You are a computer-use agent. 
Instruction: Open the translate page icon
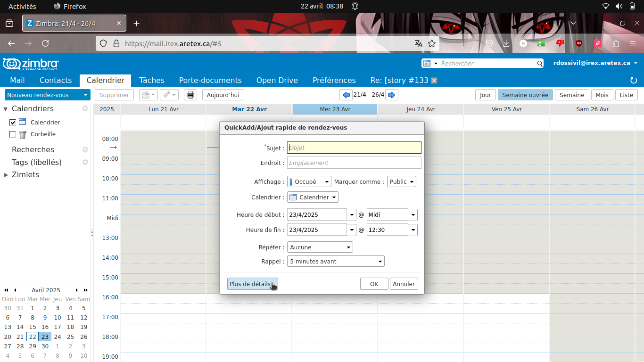pos(418,43)
